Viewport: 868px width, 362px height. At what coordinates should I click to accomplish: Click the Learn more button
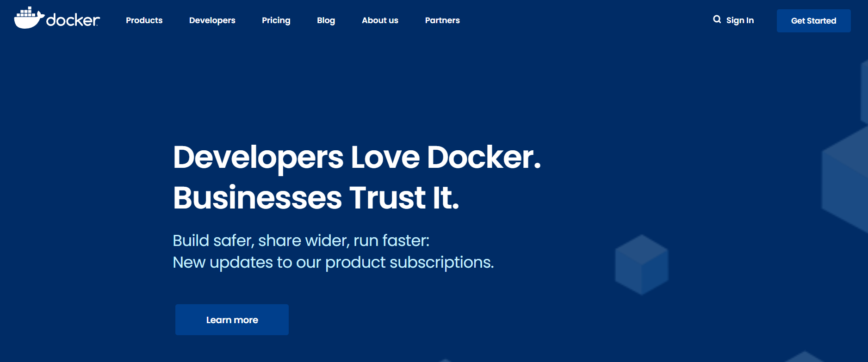click(232, 319)
